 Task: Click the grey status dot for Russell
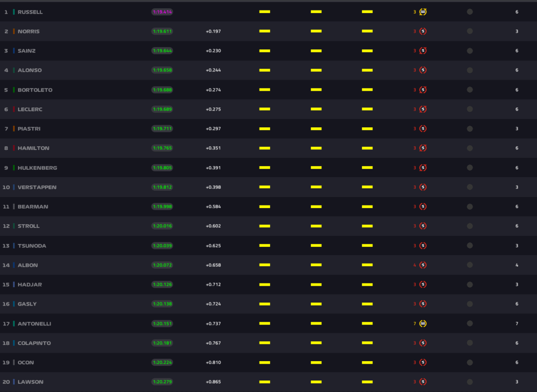[469, 12]
